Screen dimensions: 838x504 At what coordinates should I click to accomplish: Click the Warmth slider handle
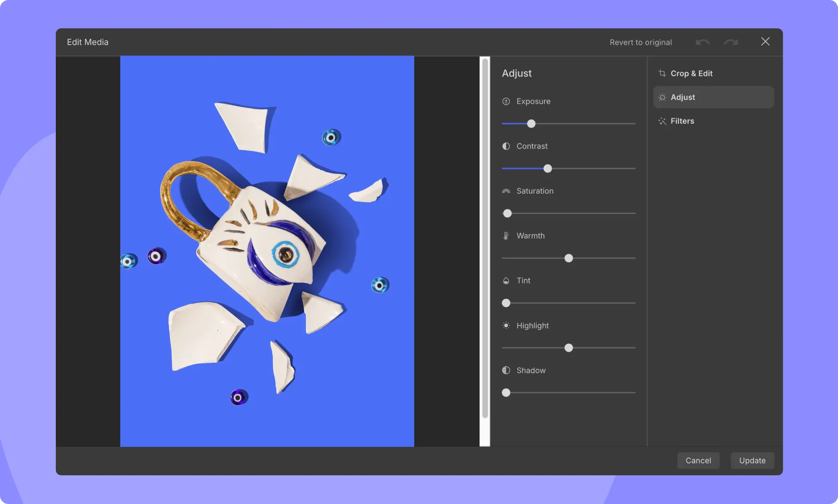pos(568,258)
